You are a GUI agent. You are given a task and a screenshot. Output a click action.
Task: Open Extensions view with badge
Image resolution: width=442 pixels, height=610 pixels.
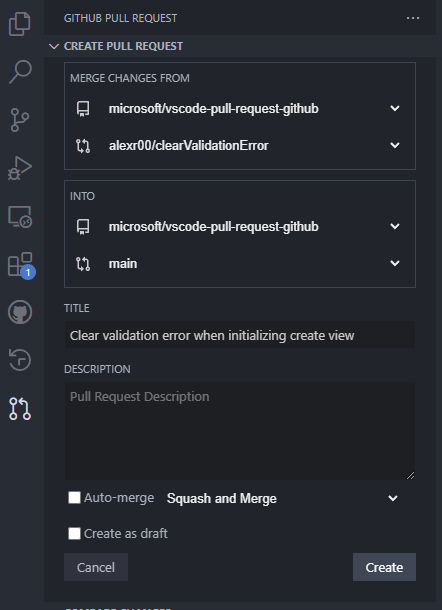pos(21,265)
